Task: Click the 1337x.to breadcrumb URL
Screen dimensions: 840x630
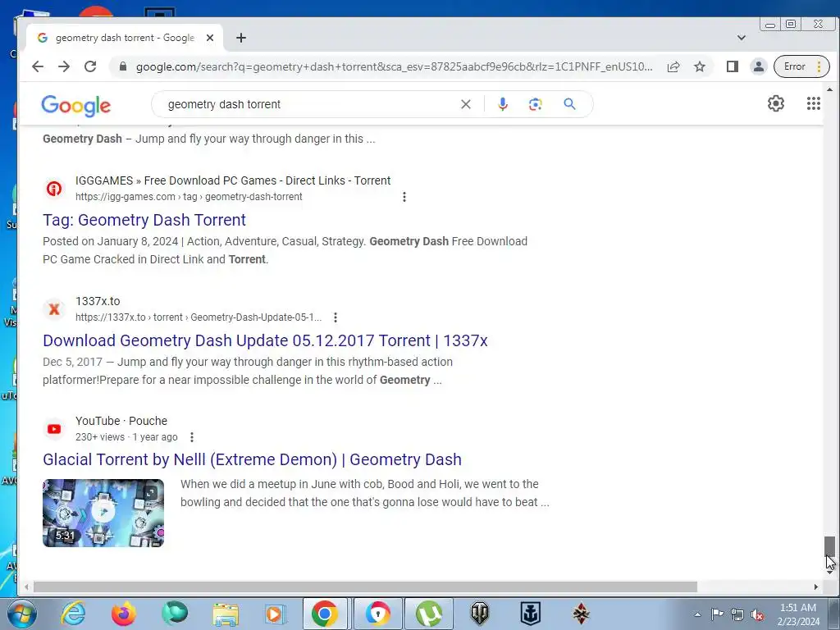Action: point(199,317)
